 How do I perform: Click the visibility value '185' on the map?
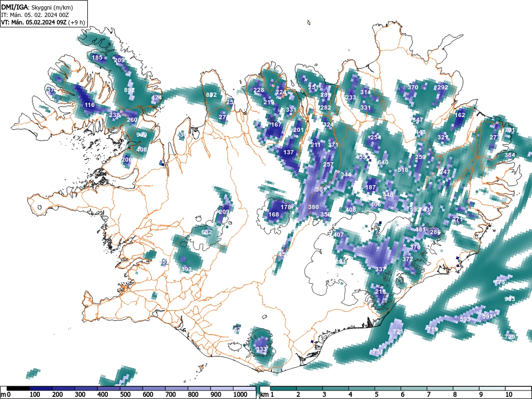(x=97, y=57)
